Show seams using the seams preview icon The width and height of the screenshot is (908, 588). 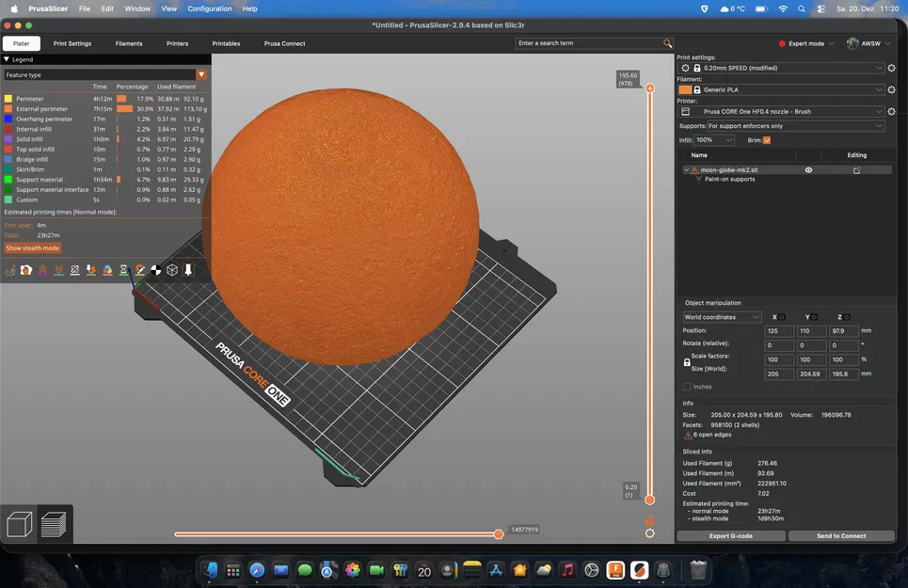(75, 269)
